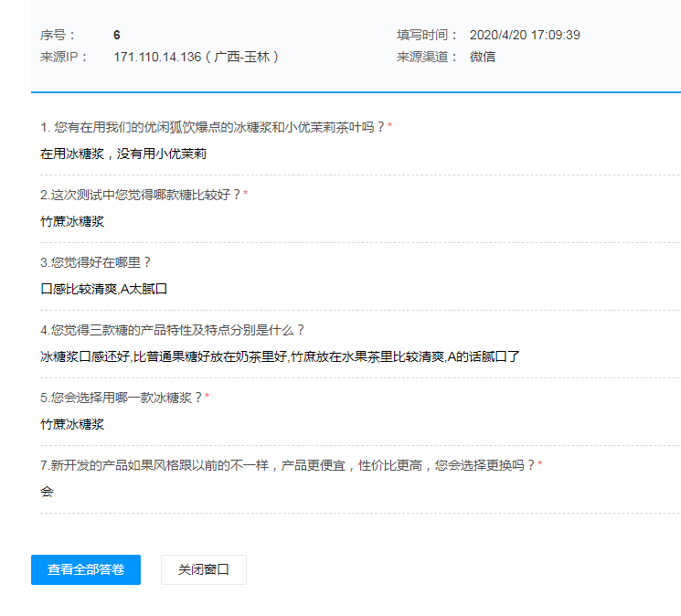Click question 3 您觉得好在哪里
The height and width of the screenshot is (616, 681).
pyautogui.click(x=96, y=262)
